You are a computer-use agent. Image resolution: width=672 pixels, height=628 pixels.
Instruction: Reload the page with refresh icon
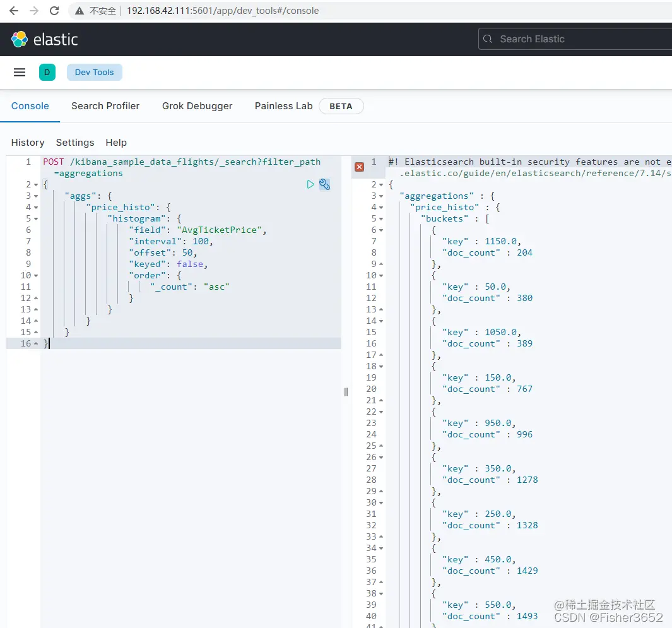54,11
